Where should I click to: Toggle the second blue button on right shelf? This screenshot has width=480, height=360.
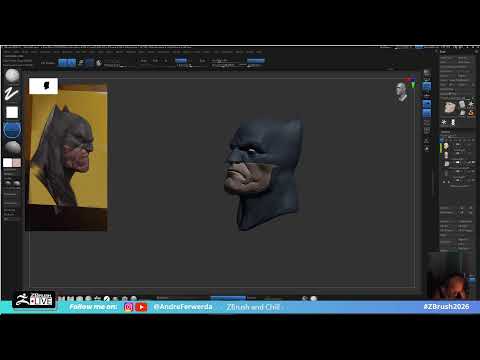pyautogui.click(x=427, y=104)
